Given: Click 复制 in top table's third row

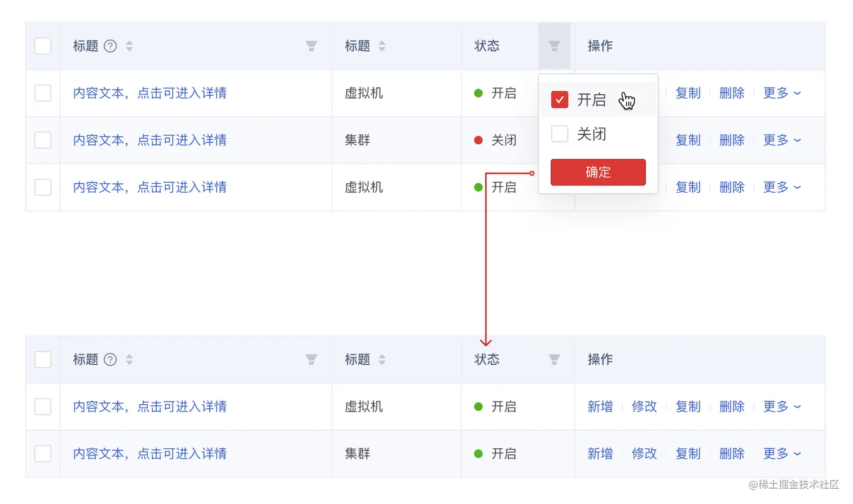Looking at the screenshot, I should coord(688,187).
